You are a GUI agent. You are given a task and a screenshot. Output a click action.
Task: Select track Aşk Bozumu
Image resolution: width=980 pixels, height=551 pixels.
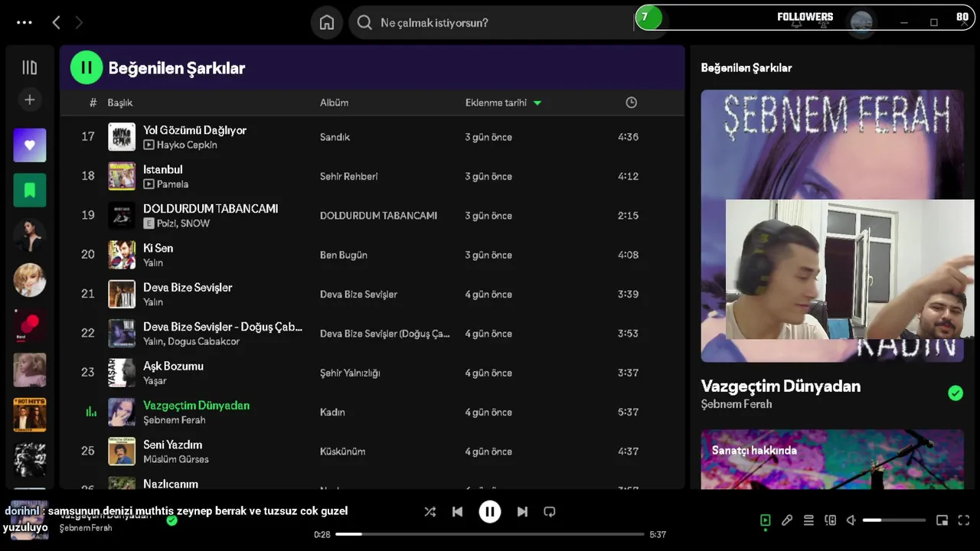(173, 366)
